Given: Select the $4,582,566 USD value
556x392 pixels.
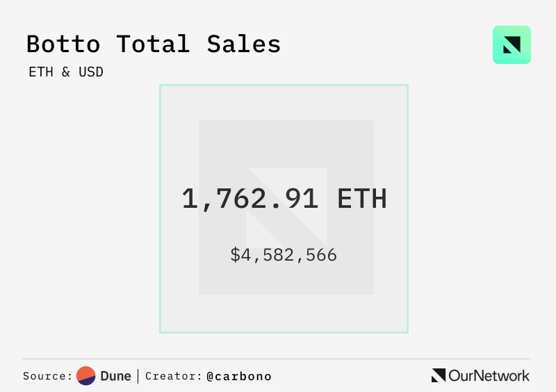Looking at the screenshot, I should pyautogui.click(x=284, y=255).
